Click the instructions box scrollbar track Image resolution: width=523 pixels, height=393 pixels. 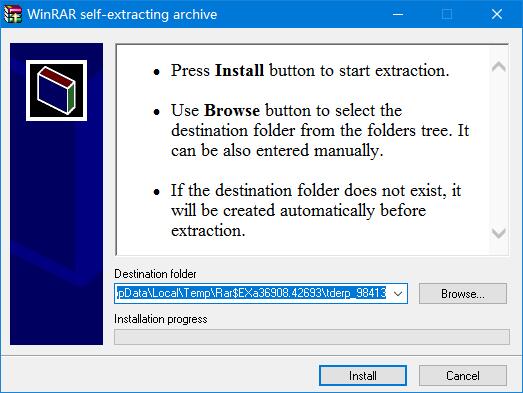[x=499, y=150]
